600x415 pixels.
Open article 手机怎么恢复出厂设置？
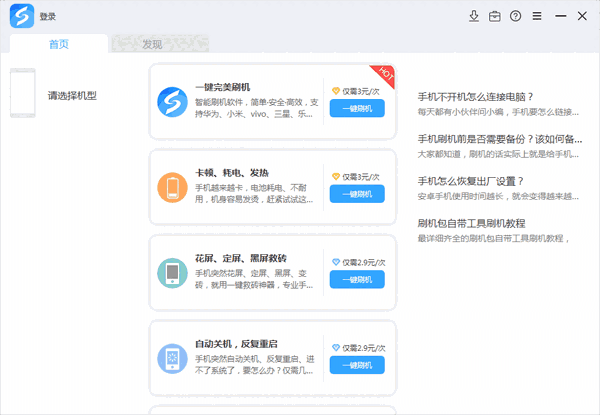click(x=480, y=181)
